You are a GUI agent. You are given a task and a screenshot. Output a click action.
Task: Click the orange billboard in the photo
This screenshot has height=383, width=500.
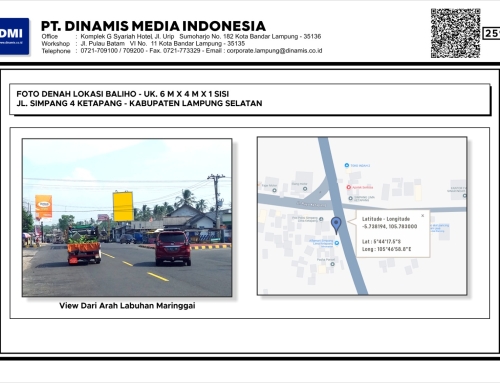(x=44, y=207)
